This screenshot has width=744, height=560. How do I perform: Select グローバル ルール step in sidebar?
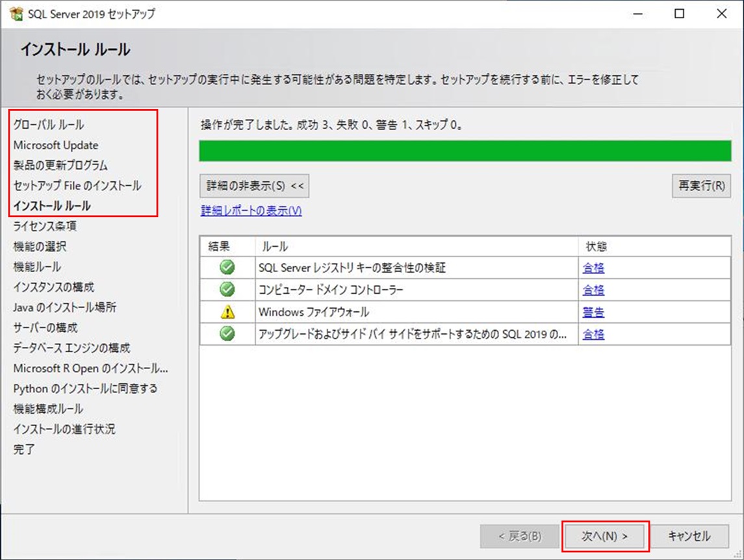[x=49, y=125]
